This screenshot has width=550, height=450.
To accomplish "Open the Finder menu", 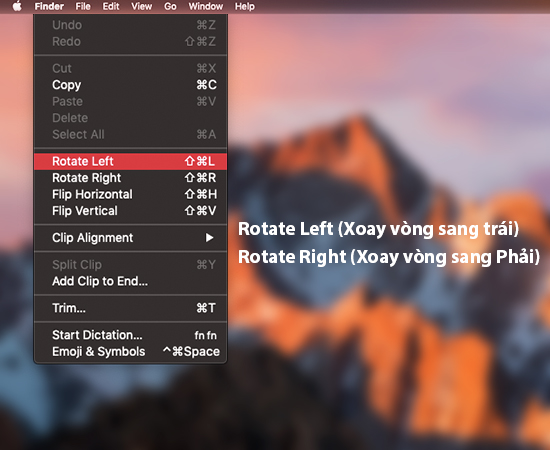I will 49,6.
